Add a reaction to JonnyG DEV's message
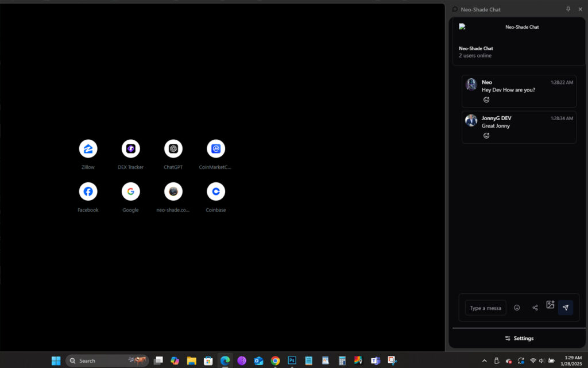588x368 pixels. [486, 136]
